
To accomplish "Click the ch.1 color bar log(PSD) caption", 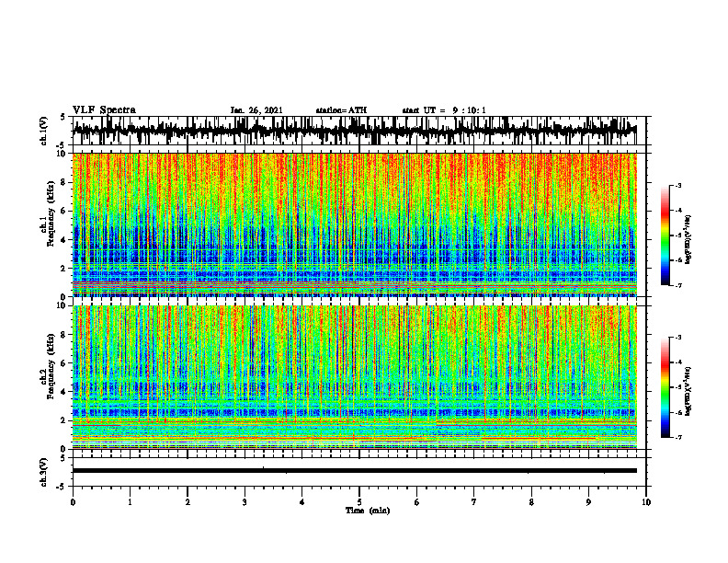I will point(688,240).
